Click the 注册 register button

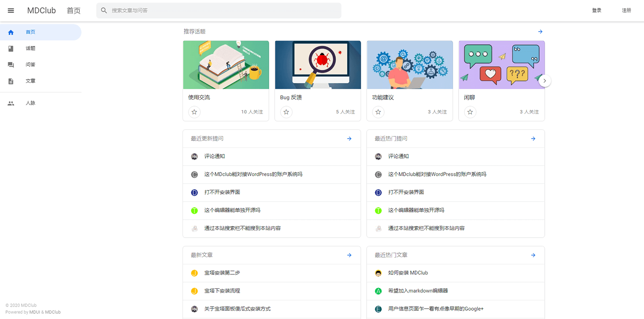pos(626,10)
